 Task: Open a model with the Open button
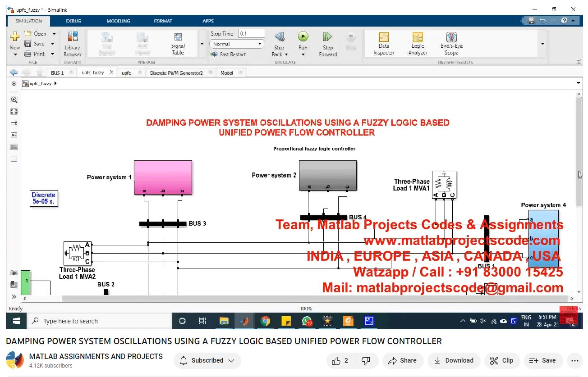35,34
